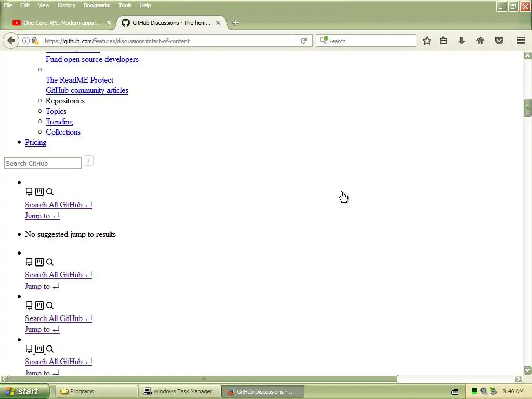Visit GitHub community articles link
Image resolution: width=532 pixels, height=399 pixels.
coord(87,90)
